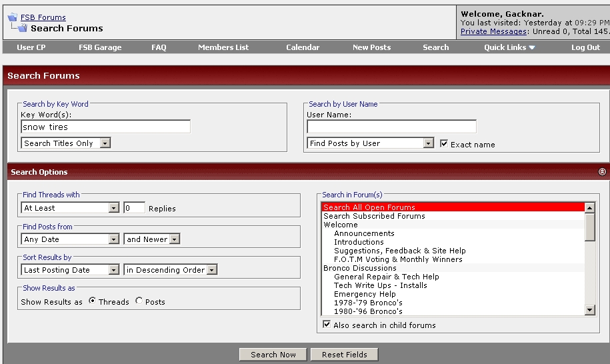Open Calendar in the navigation bar
Image resolution: width=610 pixels, height=364 pixels.
303,47
